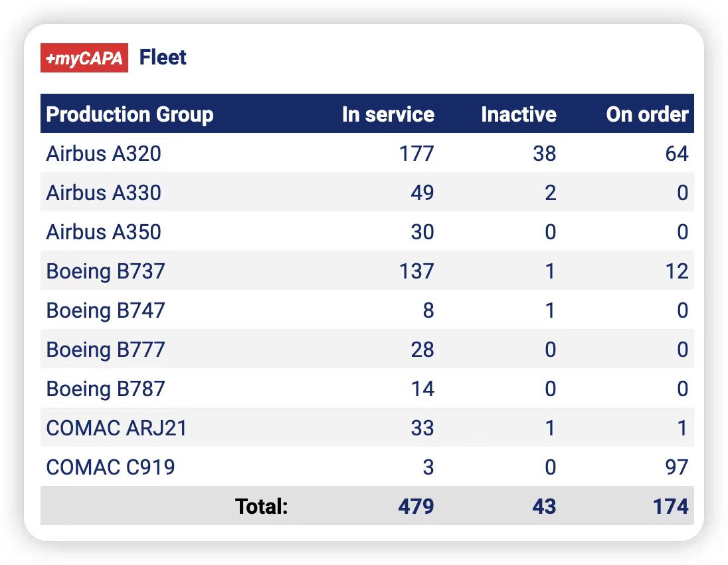This screenshot has width=728, height=565.
Task: Click the +myCAPA logo badge
Action: pos(84,58)
